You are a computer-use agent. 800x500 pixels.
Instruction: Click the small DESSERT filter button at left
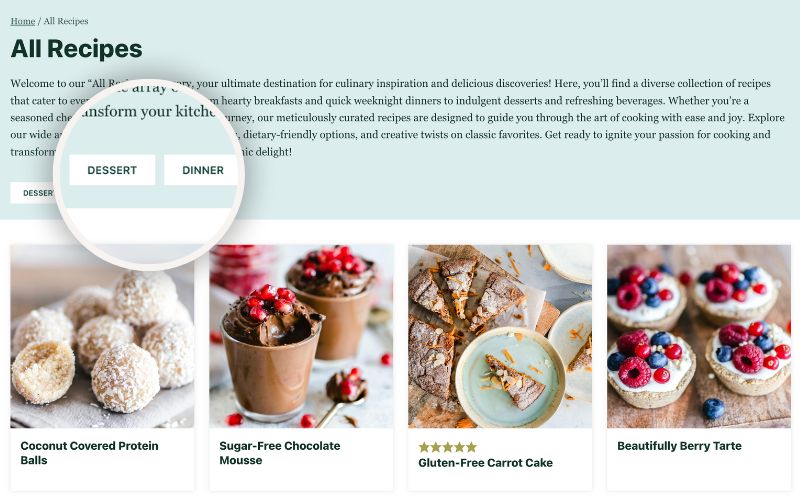click(x=33, y=193)
